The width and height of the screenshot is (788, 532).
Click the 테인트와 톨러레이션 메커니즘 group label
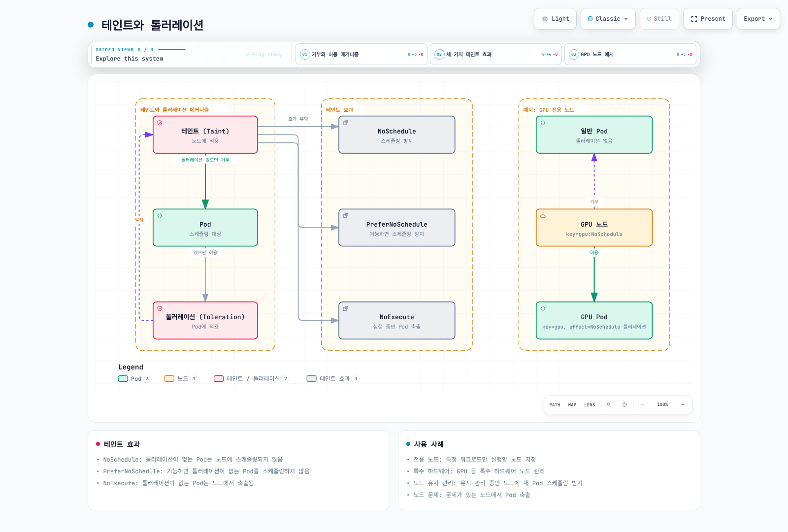point(175,110)
